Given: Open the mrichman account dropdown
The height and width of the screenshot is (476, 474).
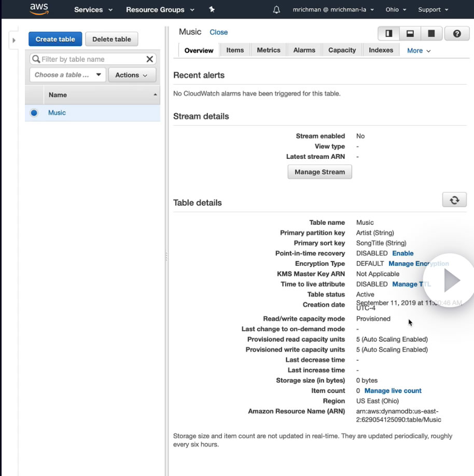Looking at the screenshot, I should point(333,10).
